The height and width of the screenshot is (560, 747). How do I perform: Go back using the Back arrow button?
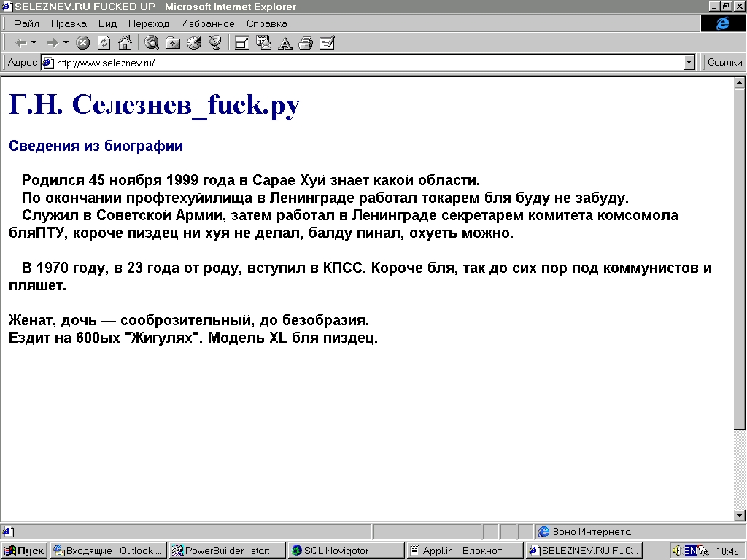coord(20,43)
